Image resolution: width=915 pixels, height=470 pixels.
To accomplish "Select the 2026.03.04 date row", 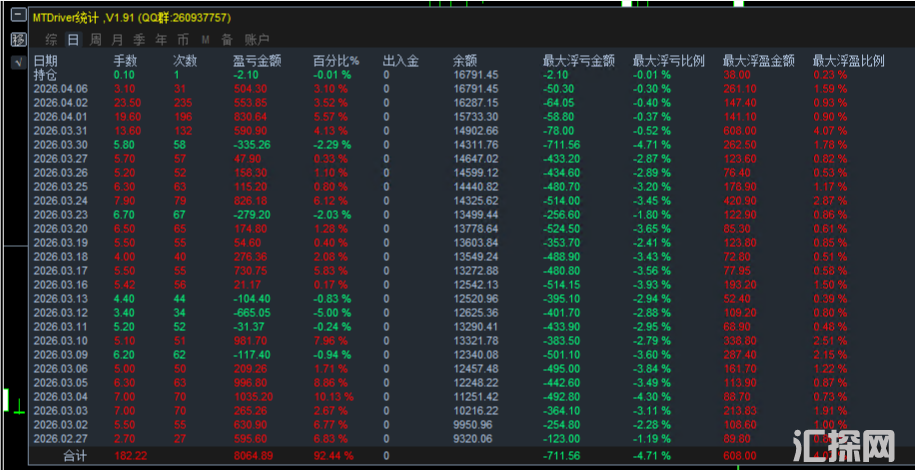I will point(60,396).
